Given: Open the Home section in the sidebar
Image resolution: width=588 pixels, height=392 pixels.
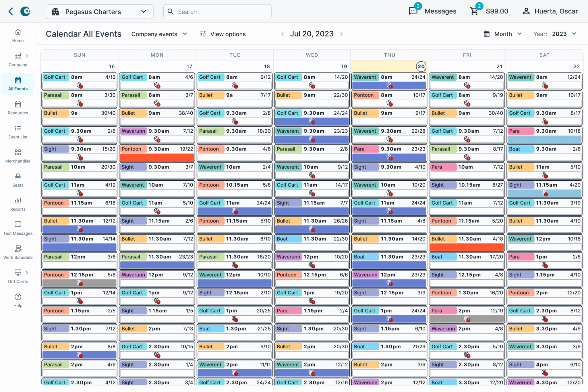Looking at the screenshot, I should (18, 35).
